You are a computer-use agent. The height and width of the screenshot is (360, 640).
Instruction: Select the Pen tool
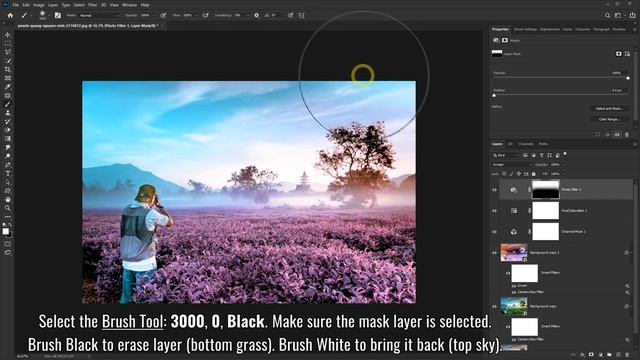coord(7,165)
